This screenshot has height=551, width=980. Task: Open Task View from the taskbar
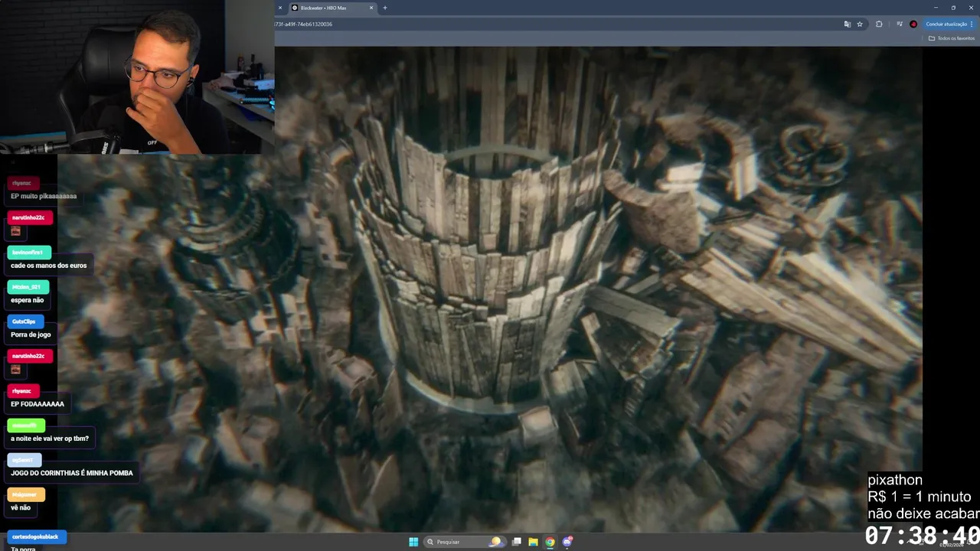[x=517, y=542]
